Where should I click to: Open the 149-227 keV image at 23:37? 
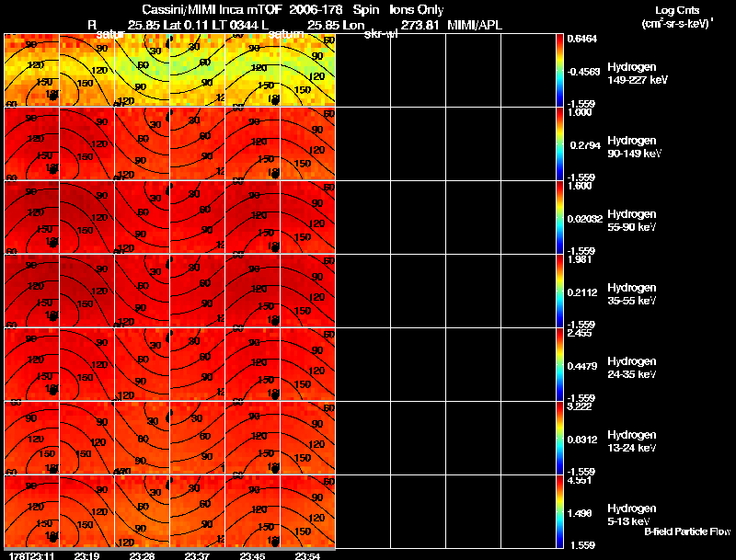[197, 69]
